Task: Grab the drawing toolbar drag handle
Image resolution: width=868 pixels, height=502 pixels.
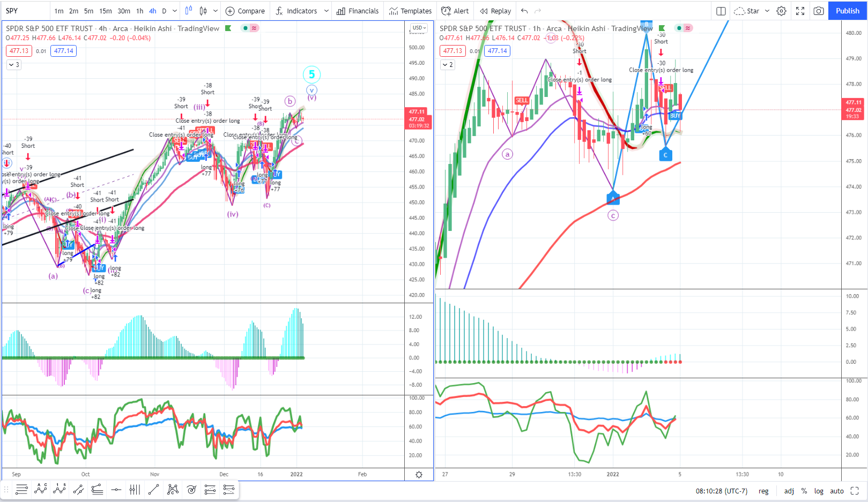Action: [x=6, y=489]
